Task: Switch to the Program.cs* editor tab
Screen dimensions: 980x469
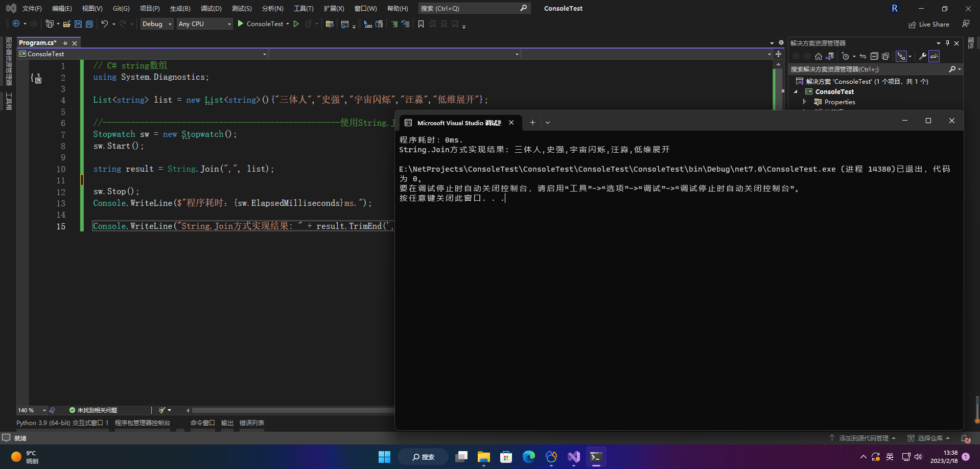Action: tap(38, 43)
